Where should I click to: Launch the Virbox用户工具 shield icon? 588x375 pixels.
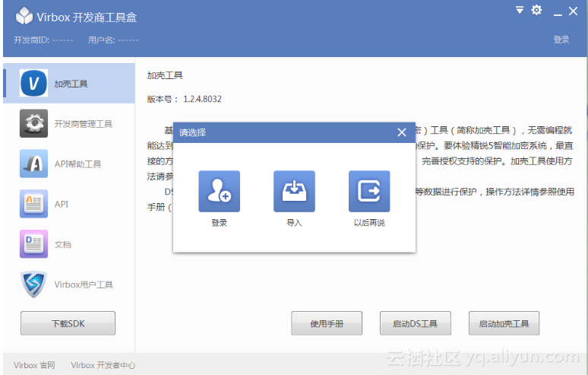[x=33, y=284]
